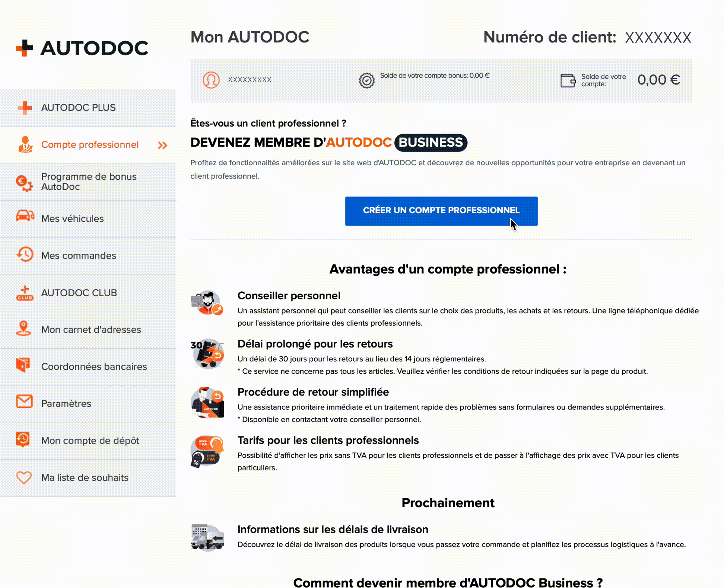This screenshot has height=588, width=724.
Task: Click the map pin icon for address book
Action: pos(24,329)
